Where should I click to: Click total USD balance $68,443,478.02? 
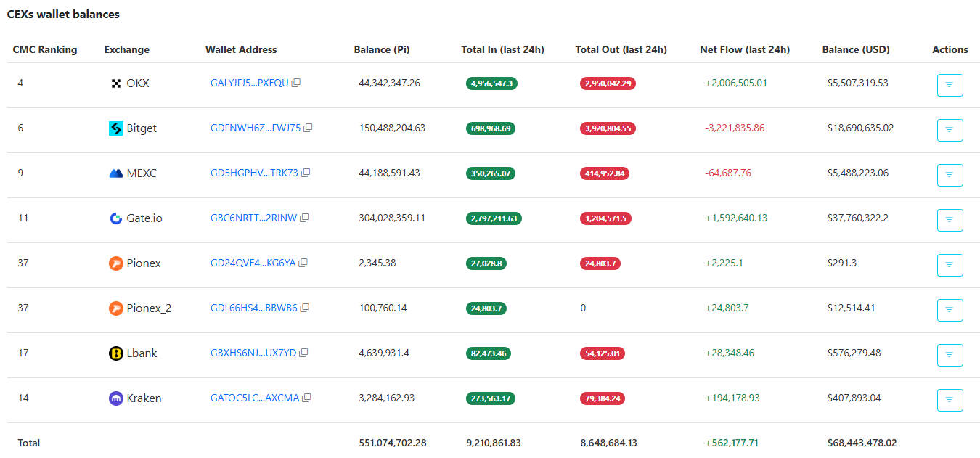pyautogui.click(x=862, y=443)
